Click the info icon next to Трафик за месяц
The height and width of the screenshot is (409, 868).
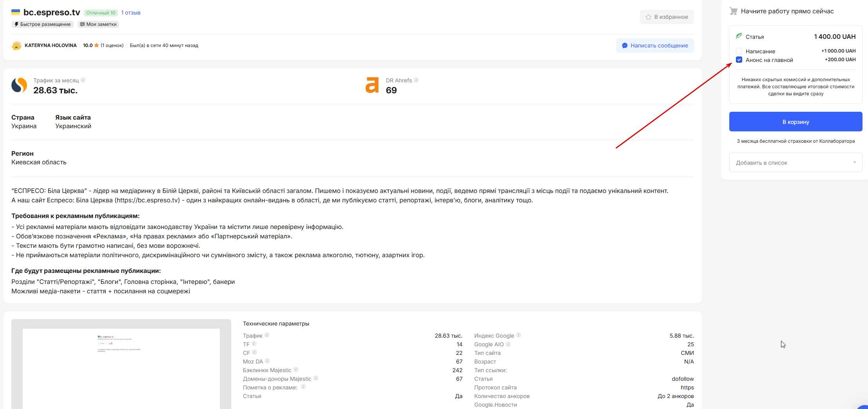(83, 80)
